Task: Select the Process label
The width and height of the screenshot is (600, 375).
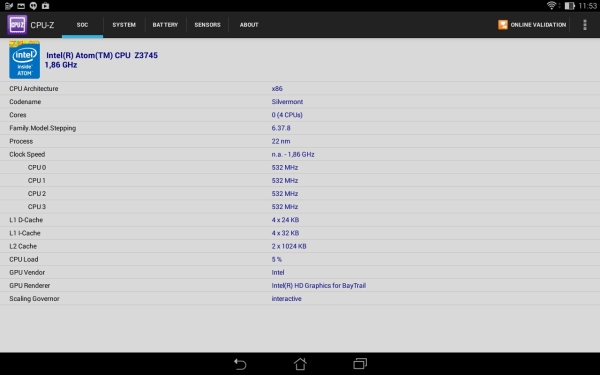Action: click(x=21, y=142)
